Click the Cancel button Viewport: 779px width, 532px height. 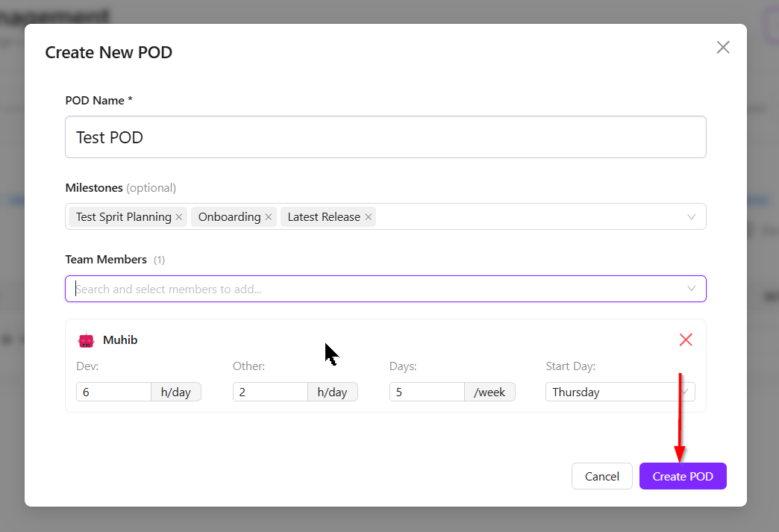[x=601, y=477]
